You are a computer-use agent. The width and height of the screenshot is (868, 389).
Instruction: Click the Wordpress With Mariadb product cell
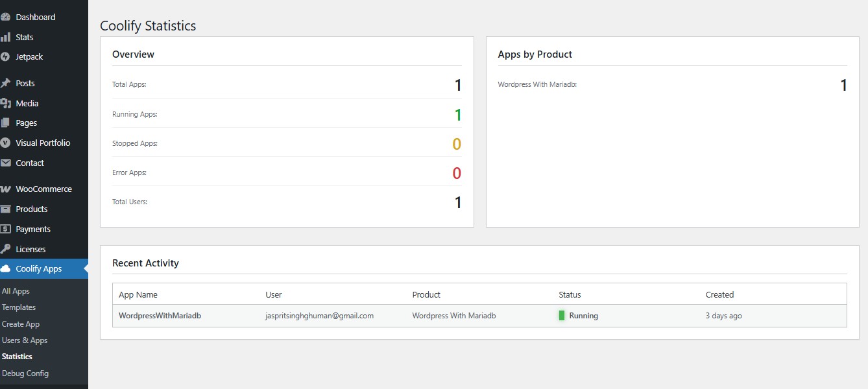coord(454,316)
